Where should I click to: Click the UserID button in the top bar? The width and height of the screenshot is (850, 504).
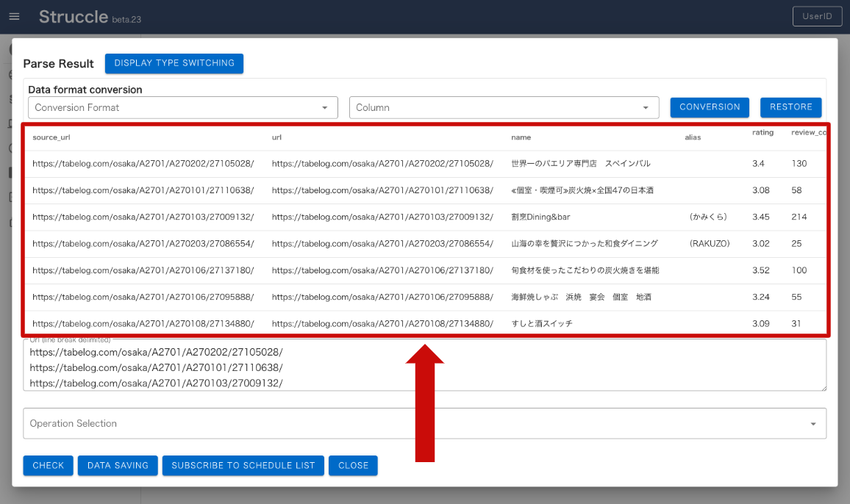pyautogui.click(x=817, y=15)
